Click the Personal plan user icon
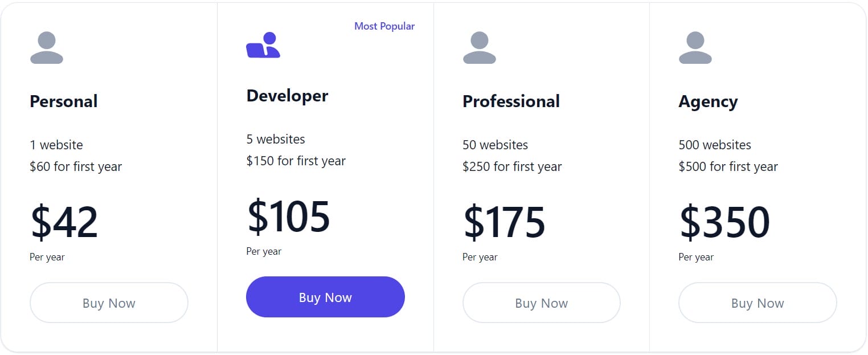The height and width of the screenshot is (355, 868). tap(47, 48)
